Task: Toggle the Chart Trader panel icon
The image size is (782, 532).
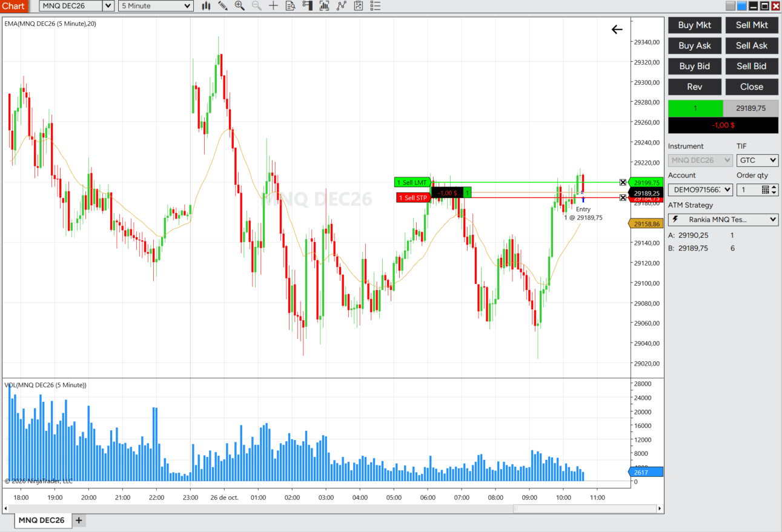Action: point(307,6)
